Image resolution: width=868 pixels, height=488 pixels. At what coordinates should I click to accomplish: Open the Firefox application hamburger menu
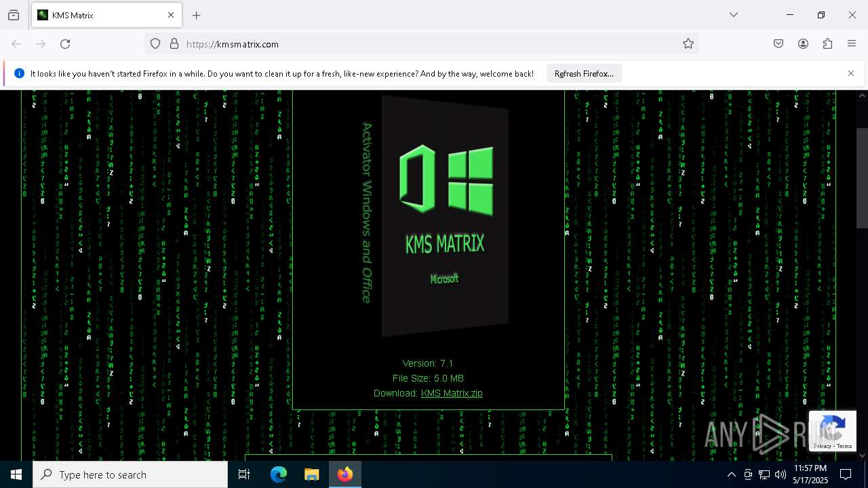852,44
